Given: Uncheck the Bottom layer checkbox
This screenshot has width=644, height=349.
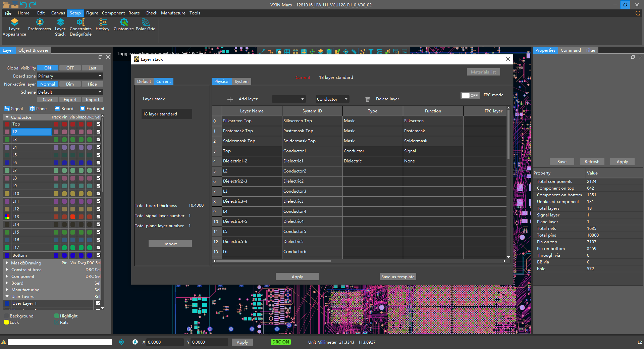Looking at the screenshot, I should click(x=98, y=255).
